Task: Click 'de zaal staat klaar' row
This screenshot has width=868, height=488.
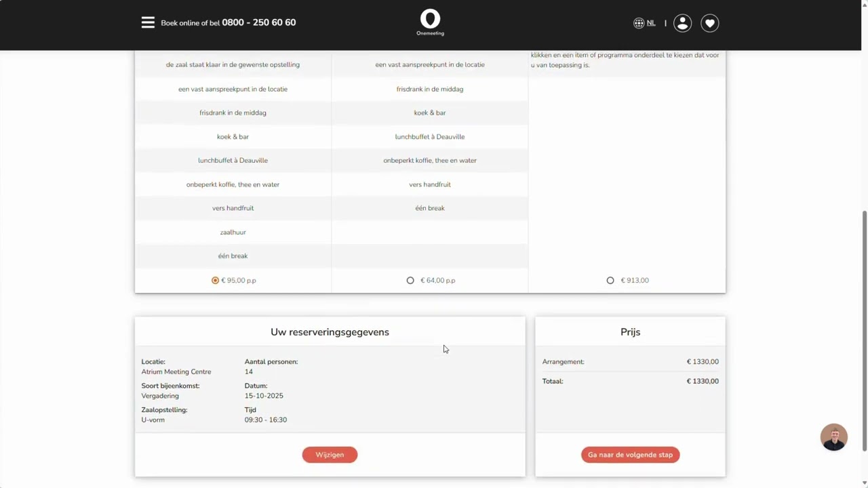Action: pyautogui.click(x=233, y=64)
